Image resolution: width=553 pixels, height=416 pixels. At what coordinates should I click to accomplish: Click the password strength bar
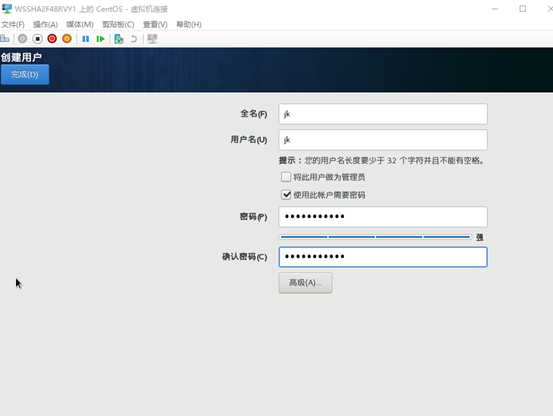click(x=375, y=237)
